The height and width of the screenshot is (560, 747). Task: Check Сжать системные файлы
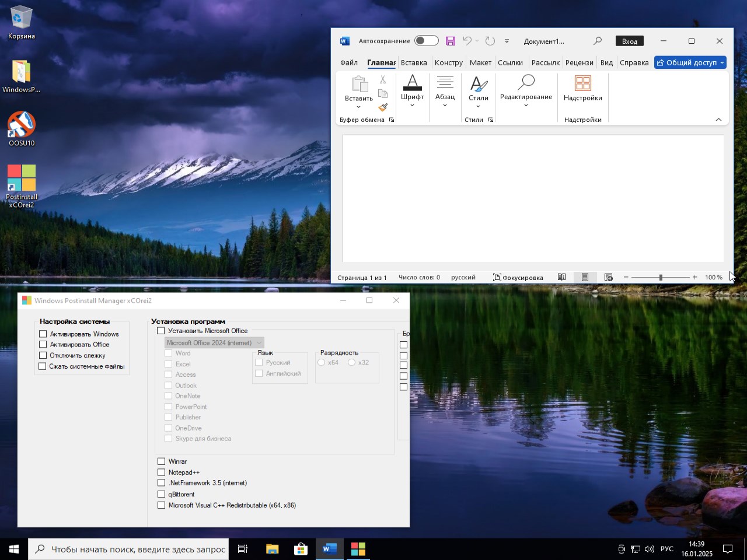43,366
